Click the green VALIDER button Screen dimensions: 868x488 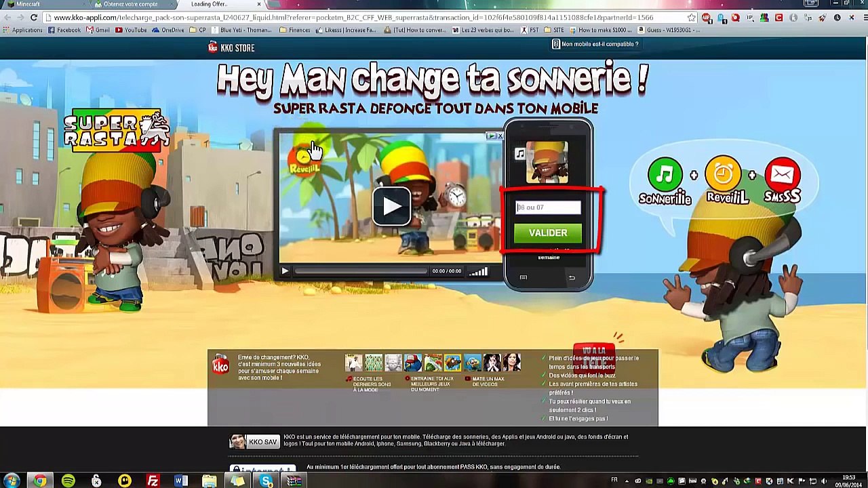point(548,233)
